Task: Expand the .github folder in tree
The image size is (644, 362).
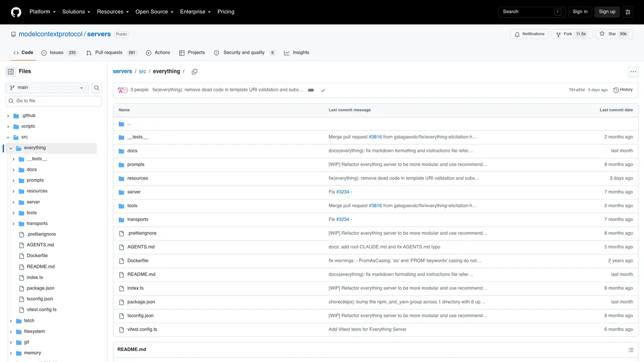Action: 8,116
